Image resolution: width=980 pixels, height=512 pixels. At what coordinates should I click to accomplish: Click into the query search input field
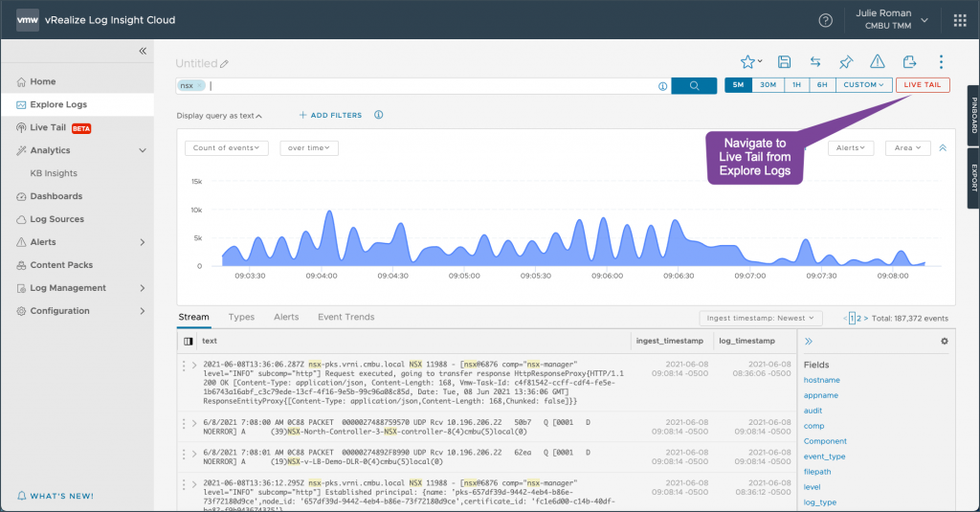[x=431, y=85]
